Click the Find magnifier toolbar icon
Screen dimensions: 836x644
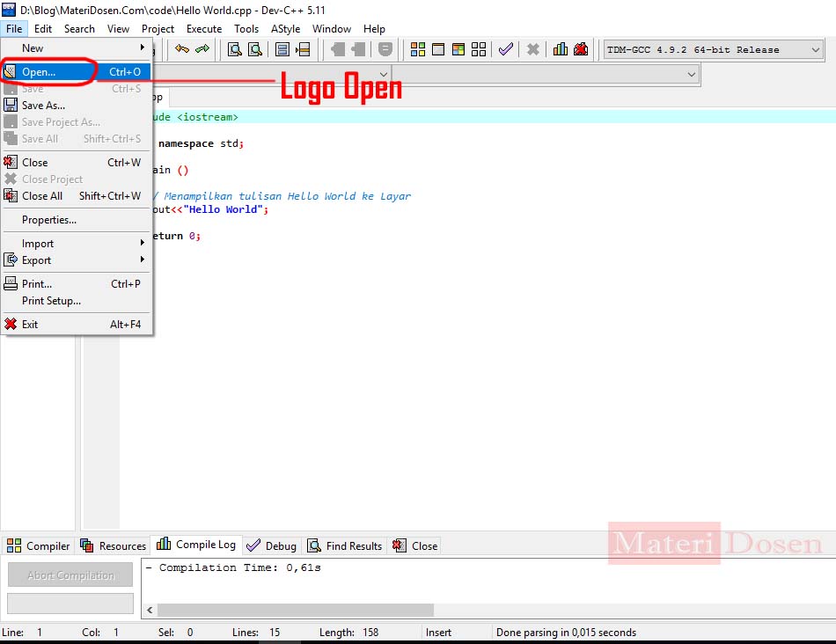pos(235,49)
